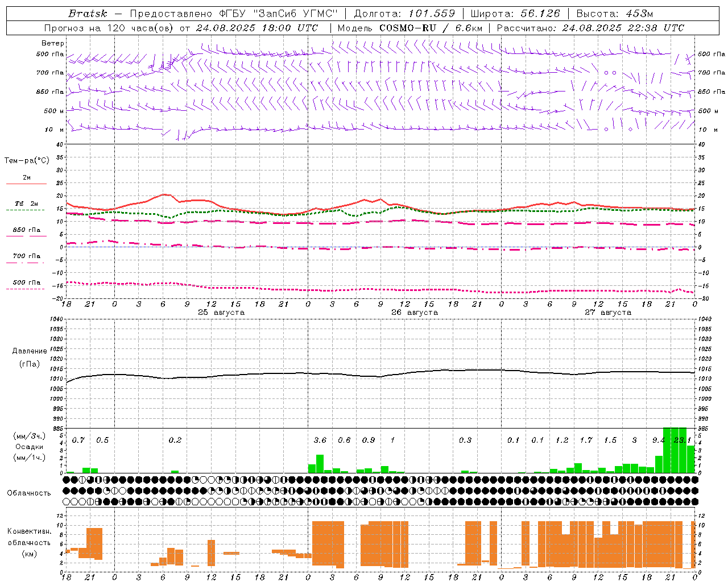Click the 0.2 precipitation total
Screen dimensions: 728x582
click(x=175, y=440)
